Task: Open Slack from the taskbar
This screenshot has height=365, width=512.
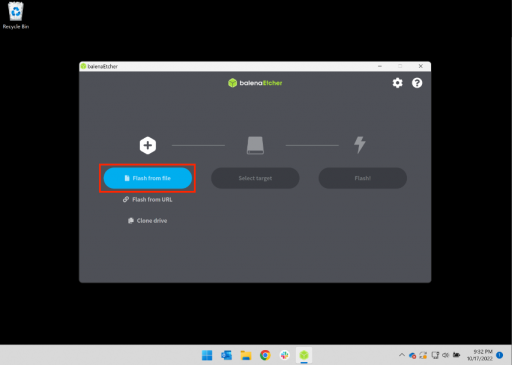Action: 285,355
